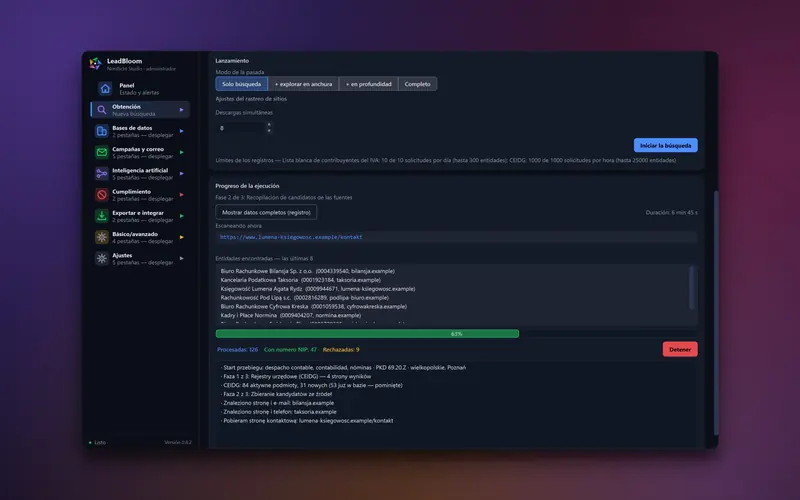Click the Bases de datos icon

[x=102, y=131]
